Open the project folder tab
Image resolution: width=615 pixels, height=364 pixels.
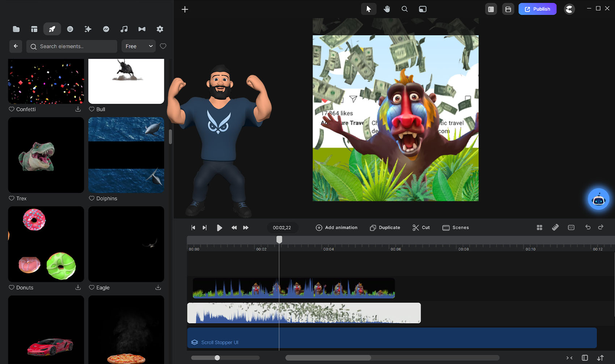pos(16,29)
